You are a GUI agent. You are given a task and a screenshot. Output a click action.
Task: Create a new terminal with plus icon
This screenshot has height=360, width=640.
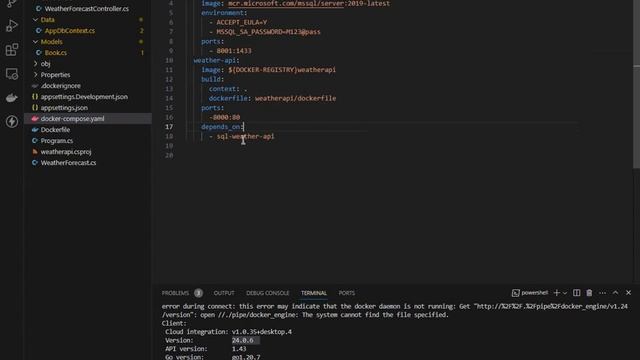click(556, 293)
